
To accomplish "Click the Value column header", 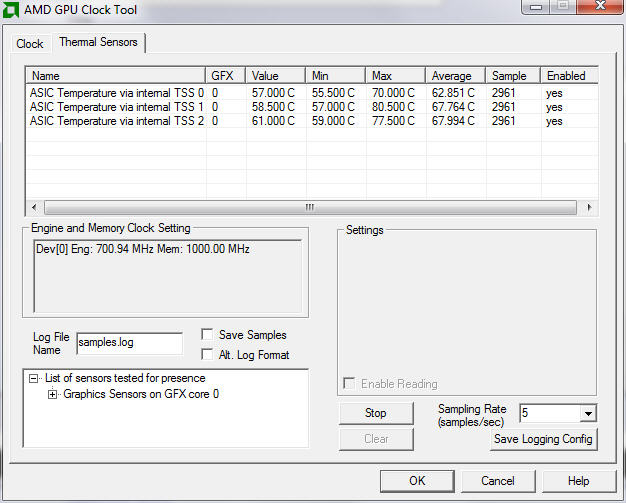I will point(275,75).
